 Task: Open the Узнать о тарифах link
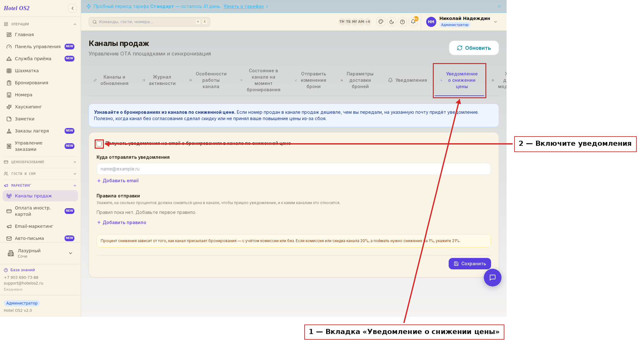tap(243, 6)
